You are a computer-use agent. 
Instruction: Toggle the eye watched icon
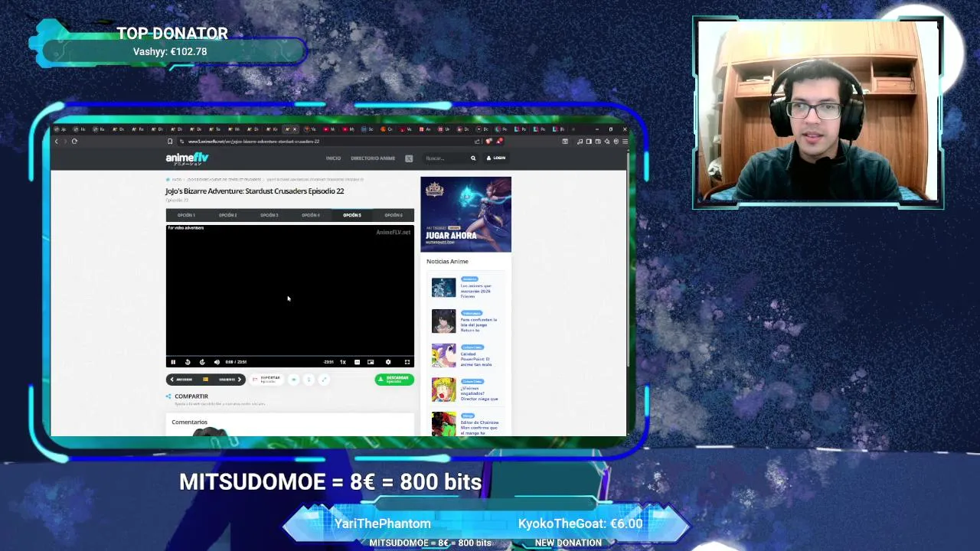(293, 380)
